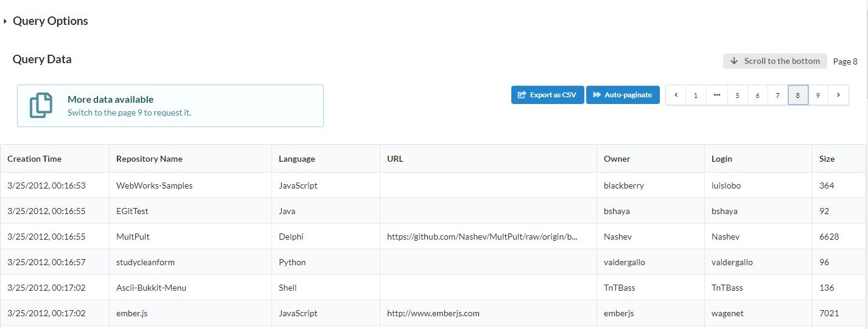Click the MultPult GitHub URL cell
The width and height of the screenshot is (868, 329).
point(488,237)
